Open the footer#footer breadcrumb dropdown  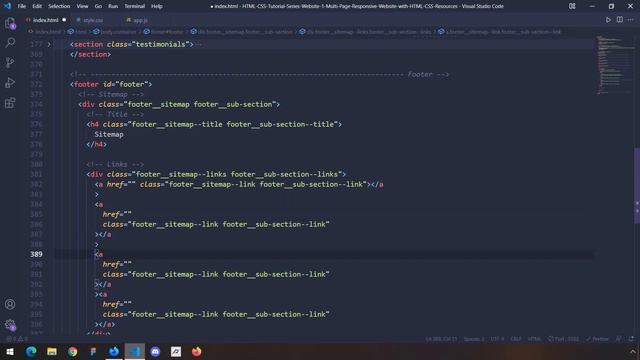(167, 31)
